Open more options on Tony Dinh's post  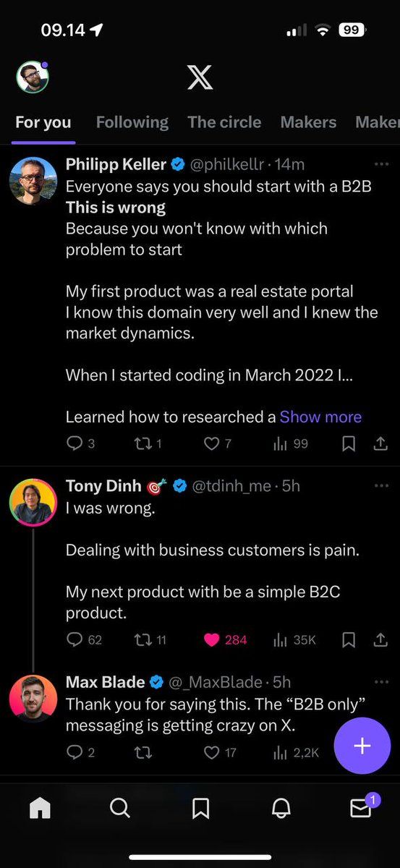click(381, 485)
